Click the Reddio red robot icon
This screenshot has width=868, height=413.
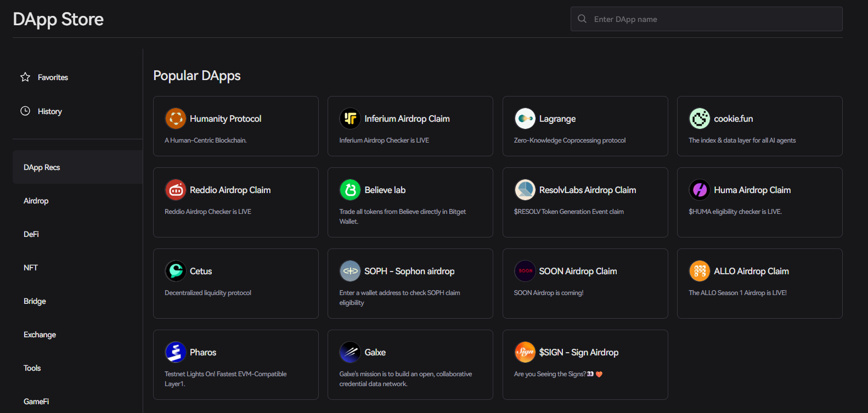click(x=176, y=190)
